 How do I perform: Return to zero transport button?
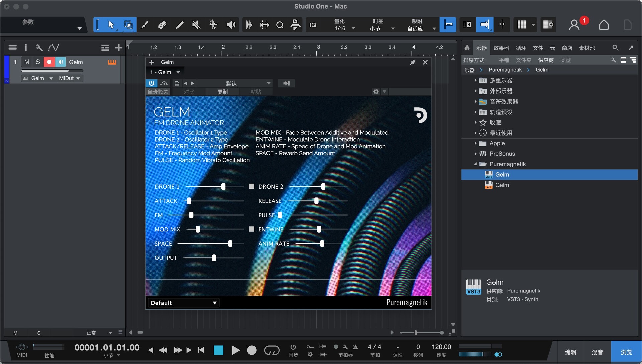click(201, 350)
